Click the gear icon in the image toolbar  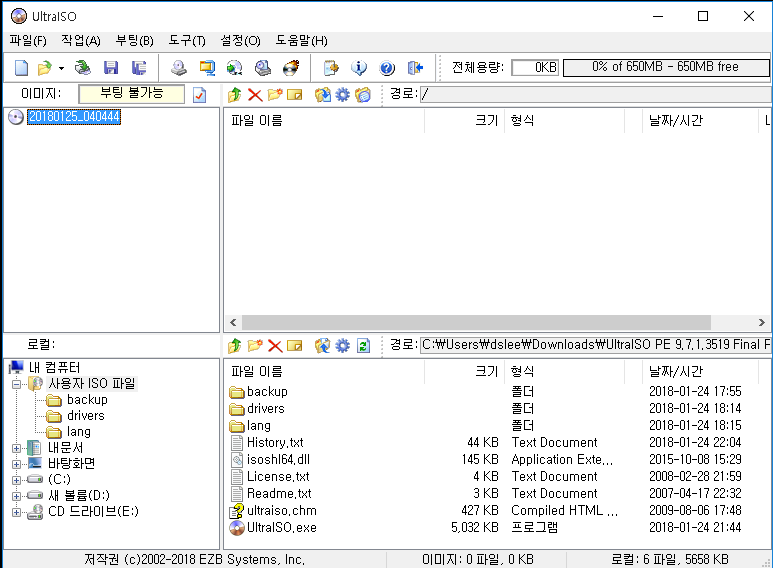[342, 95]
